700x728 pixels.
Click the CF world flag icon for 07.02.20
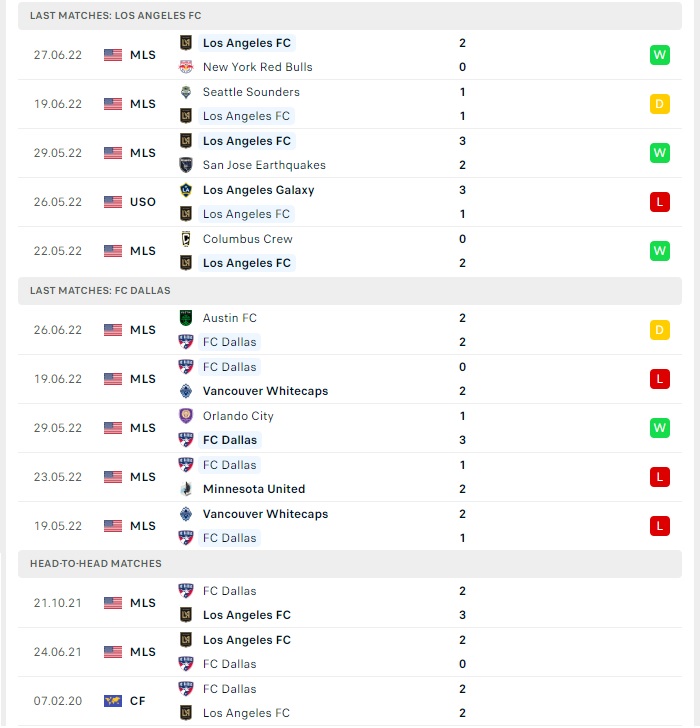click(x=113, y=701)
